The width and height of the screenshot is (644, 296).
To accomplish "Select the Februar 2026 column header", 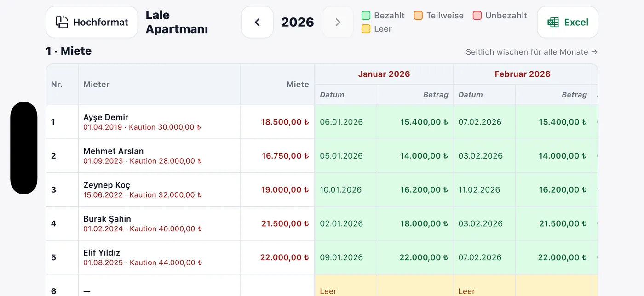I will click(523, 74).
